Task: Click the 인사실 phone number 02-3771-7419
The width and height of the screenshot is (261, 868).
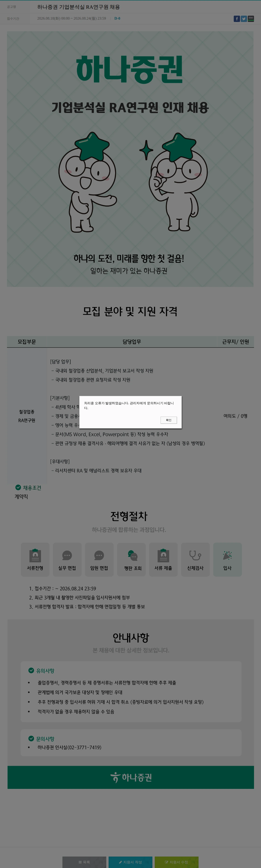Action: pos(84,747)
